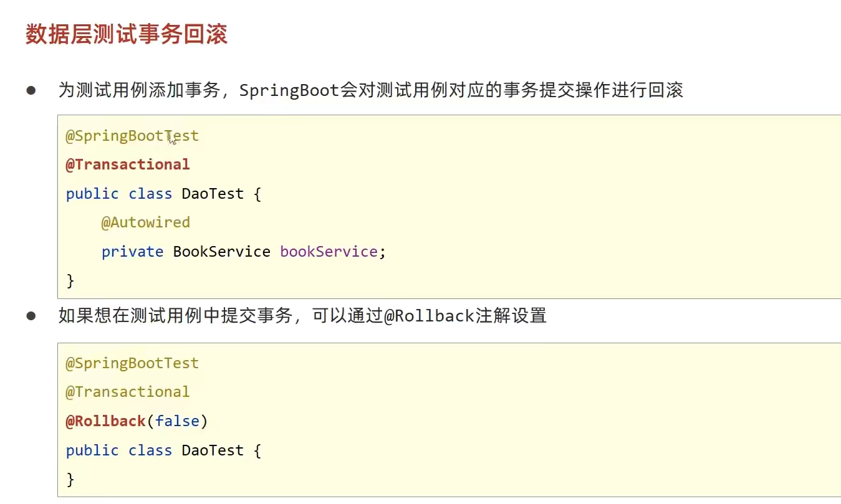Viewport: 841px width, 504px height.
Task: Click the slide title 数据层测试事务回滚
Action: tap(127, 34)
